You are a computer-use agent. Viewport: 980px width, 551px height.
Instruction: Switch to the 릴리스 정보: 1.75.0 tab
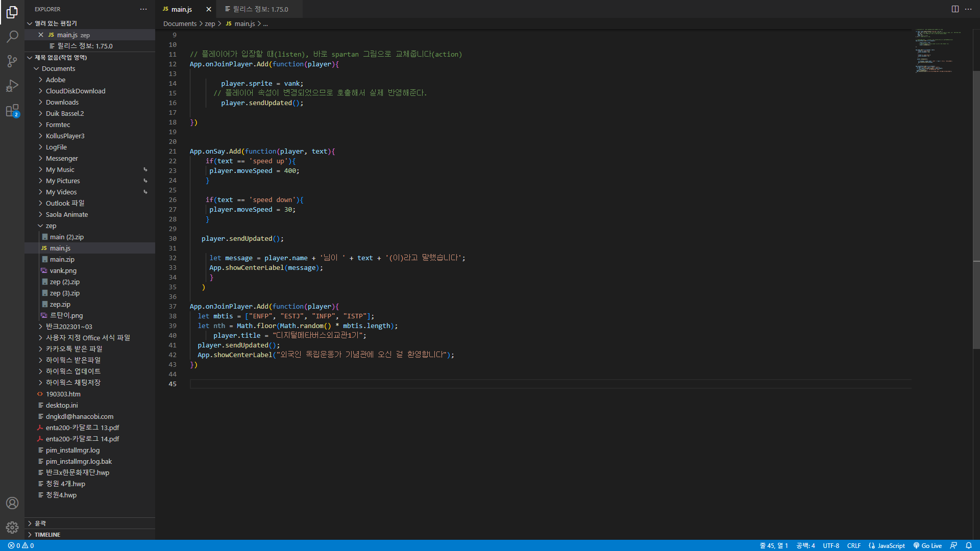tap(260, 9)
